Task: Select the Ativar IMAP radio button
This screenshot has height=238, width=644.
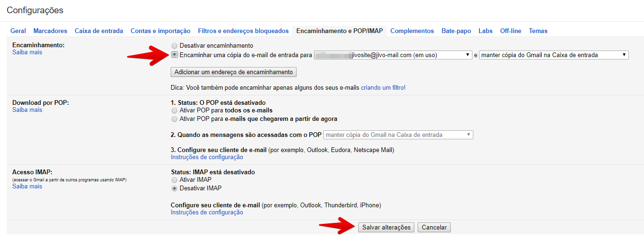Action: pyautogui.click(x=175, y=180)
